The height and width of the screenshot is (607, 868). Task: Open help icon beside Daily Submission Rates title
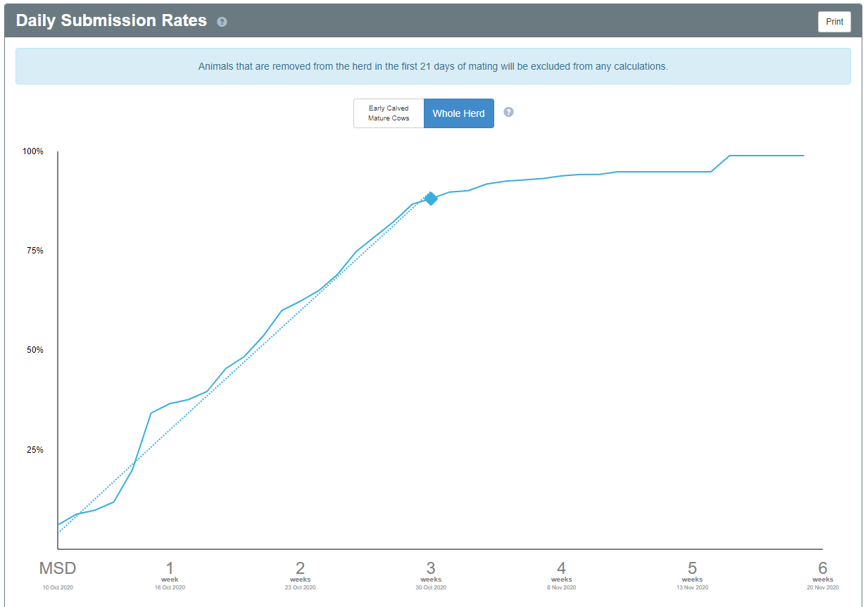pyautogui.click(x=222, y=22)
